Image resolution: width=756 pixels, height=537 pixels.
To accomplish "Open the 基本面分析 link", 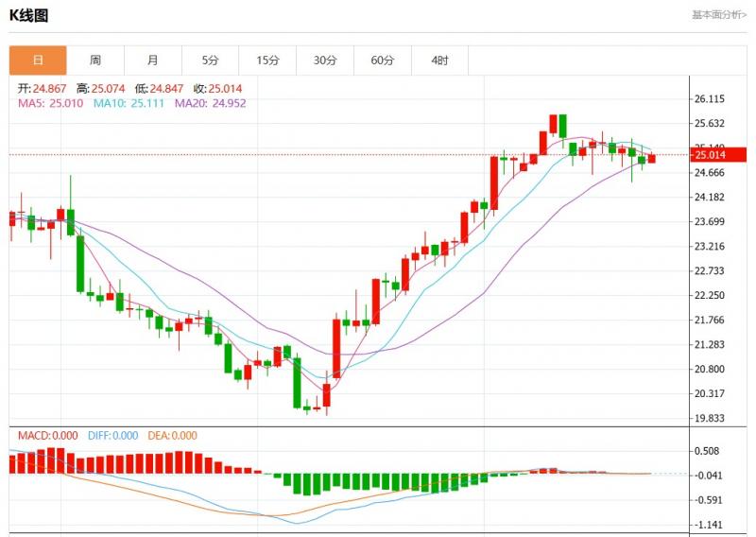I will (719, 15).
